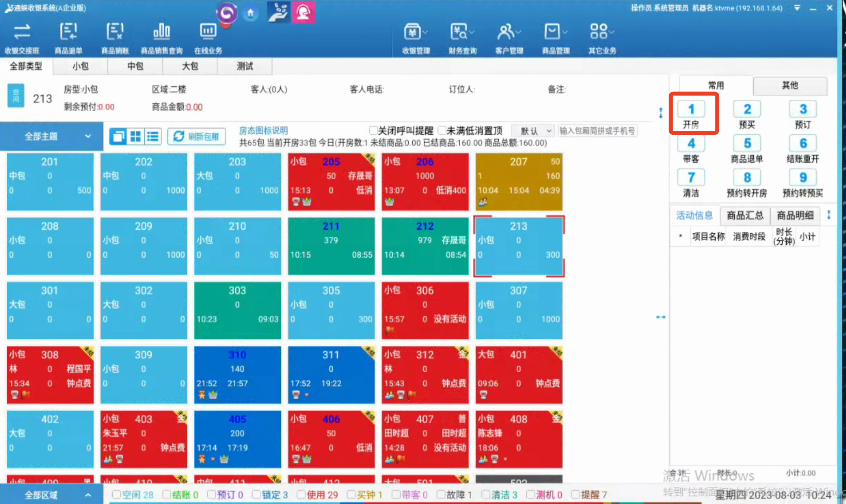Switch to the 中包 room type tab
Image resolution: width=846 pixels, height=504 pixels.
[x=135, y=66]
